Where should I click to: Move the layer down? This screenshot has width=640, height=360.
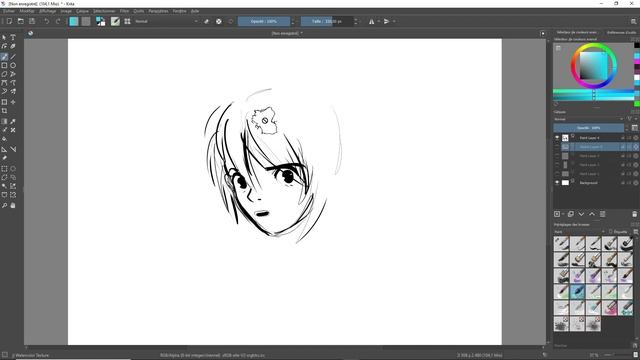[581, 214]
